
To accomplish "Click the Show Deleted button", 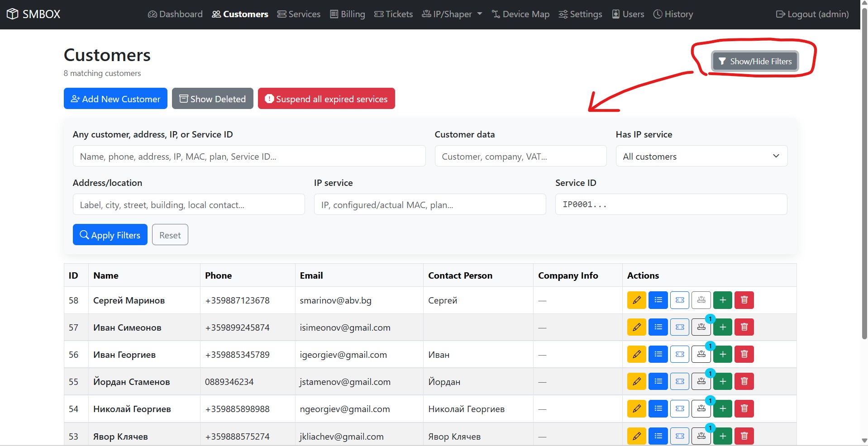I will click(213, 99).
